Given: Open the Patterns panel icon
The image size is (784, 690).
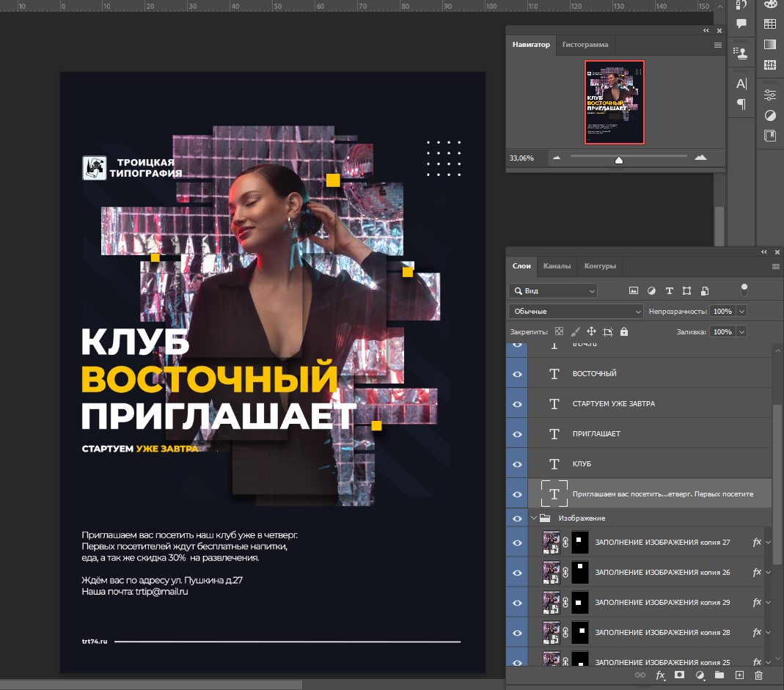Looking at the screenshot, I should 770,65.
